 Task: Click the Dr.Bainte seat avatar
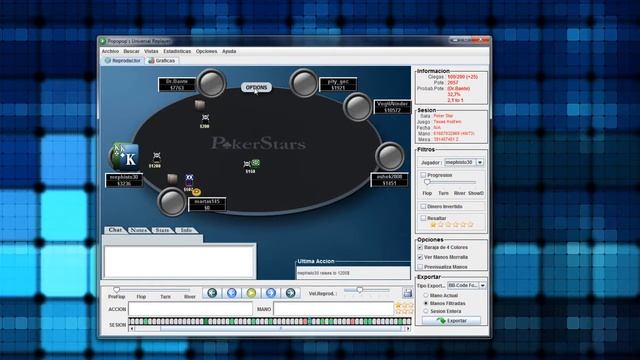coord(211,83)
